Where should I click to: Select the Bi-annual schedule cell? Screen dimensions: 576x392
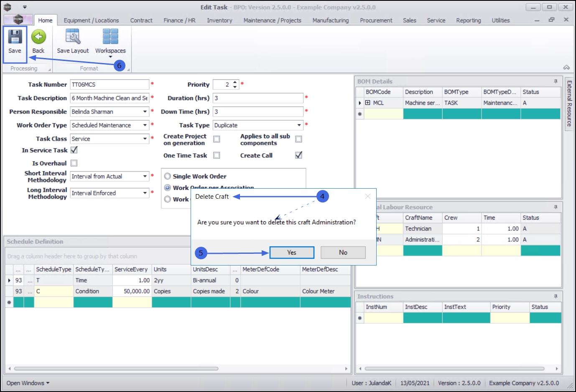point(211,280)
